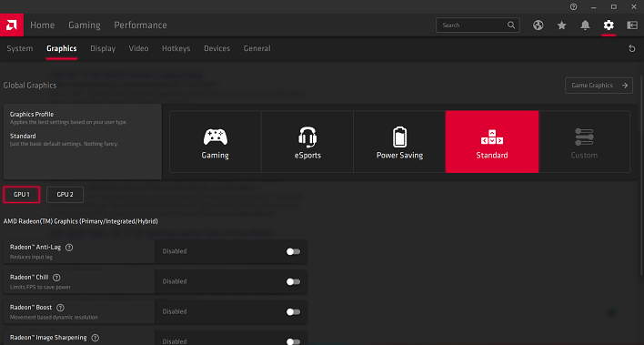The image size is (644, 345).
Task: Click the Game Graphics button
Action: point(599,86)
